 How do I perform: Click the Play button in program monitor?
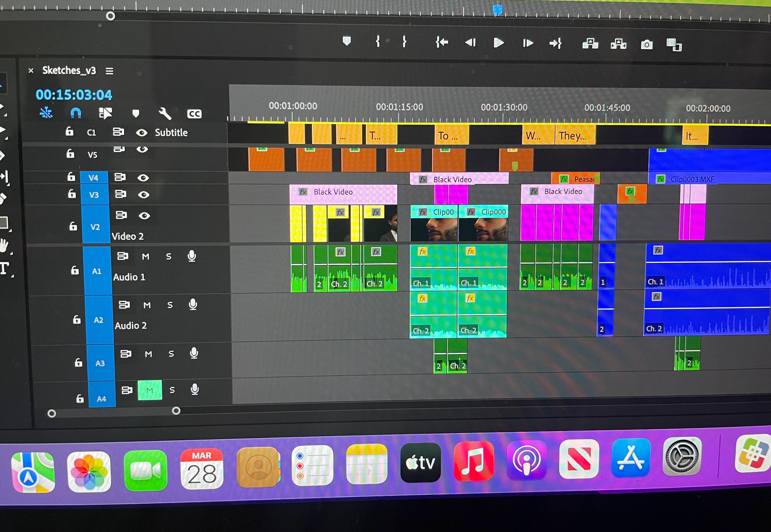click(x=498, y=43)
